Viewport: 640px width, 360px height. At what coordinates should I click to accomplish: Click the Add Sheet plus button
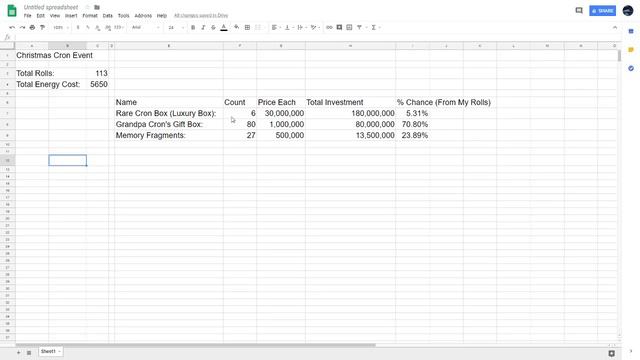click(18, 352)
